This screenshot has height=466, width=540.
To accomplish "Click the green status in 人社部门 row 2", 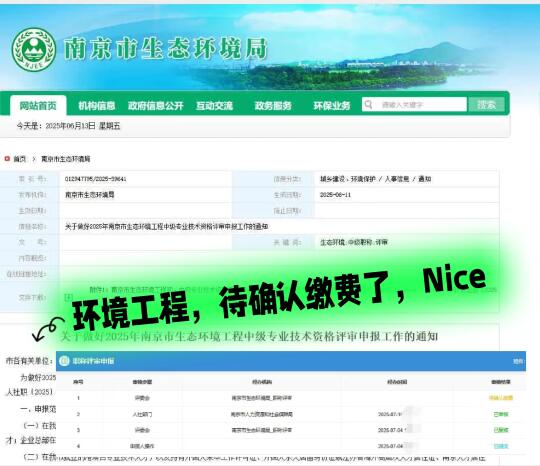I will tap(501, 414).
